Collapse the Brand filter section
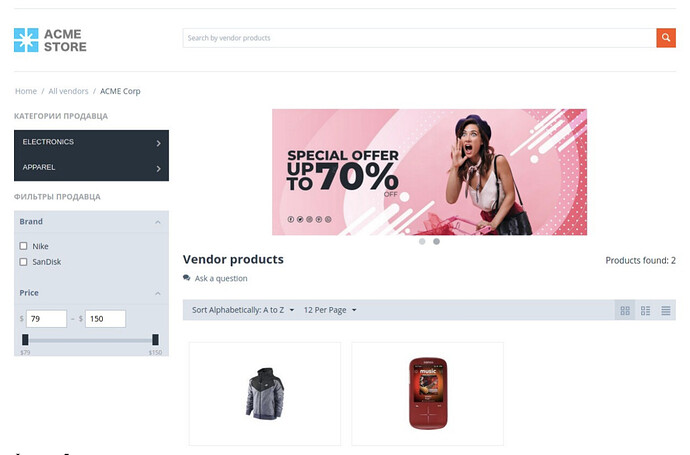Screen dimensions: 690x455 click(x=158, y=222)
